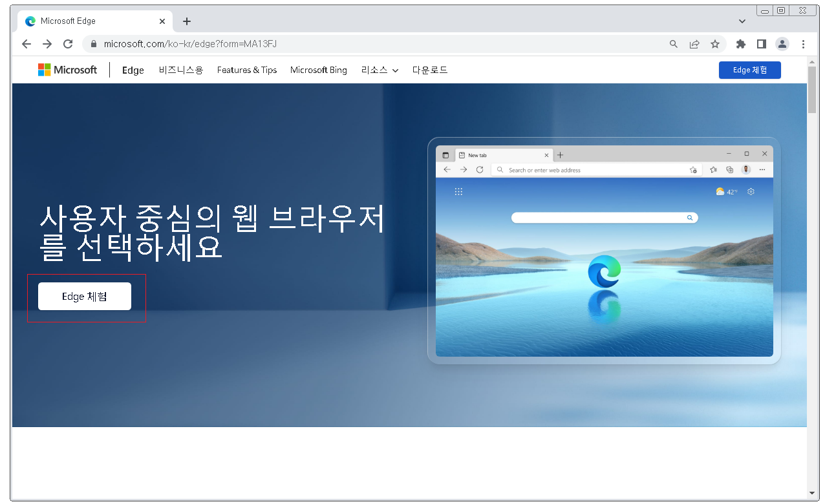Click the Edge mockup browser image
The height and width of the screenshot is (504, 825).
pos(604,251)
